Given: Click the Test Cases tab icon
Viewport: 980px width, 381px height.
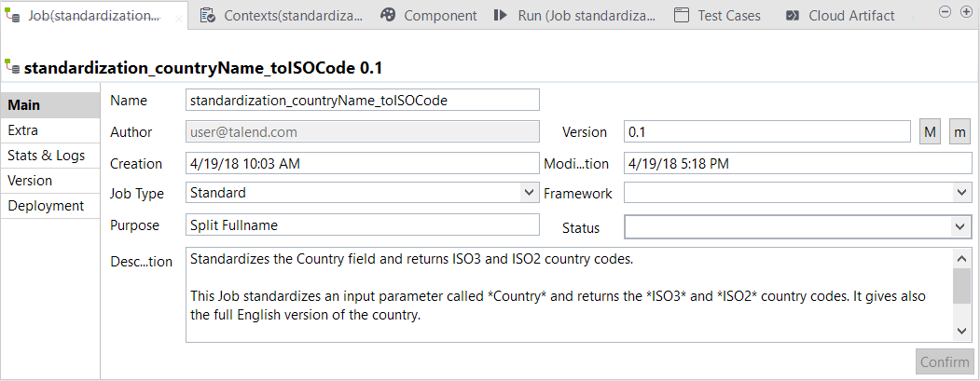Looking at the screenshot, I should point(682,15).
